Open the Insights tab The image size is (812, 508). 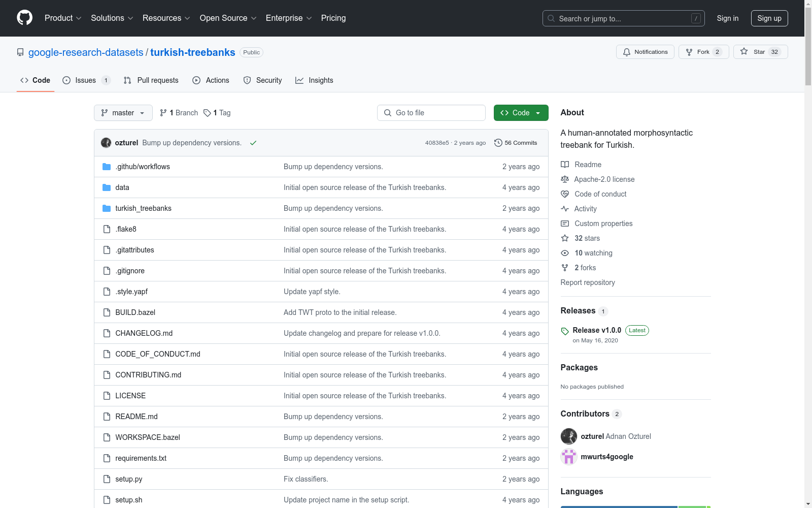pyautogui.click(x=315, y=80)
